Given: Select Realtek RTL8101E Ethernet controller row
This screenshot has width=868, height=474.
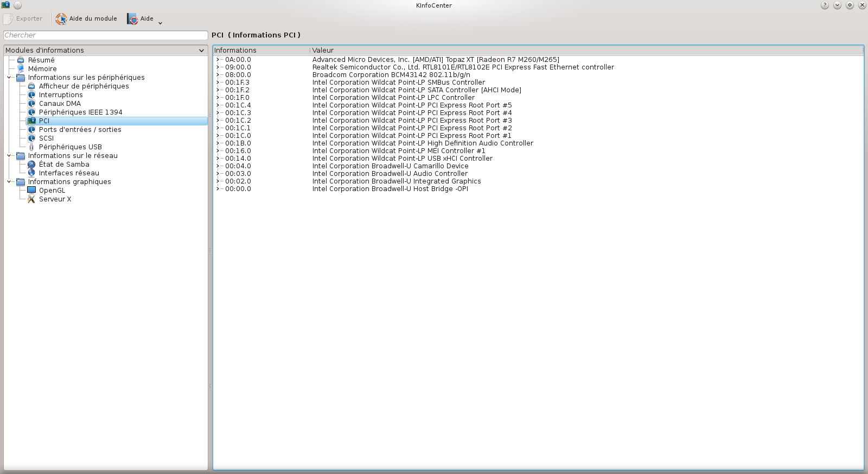Looking at the screenshot, I should click(463, 67).
